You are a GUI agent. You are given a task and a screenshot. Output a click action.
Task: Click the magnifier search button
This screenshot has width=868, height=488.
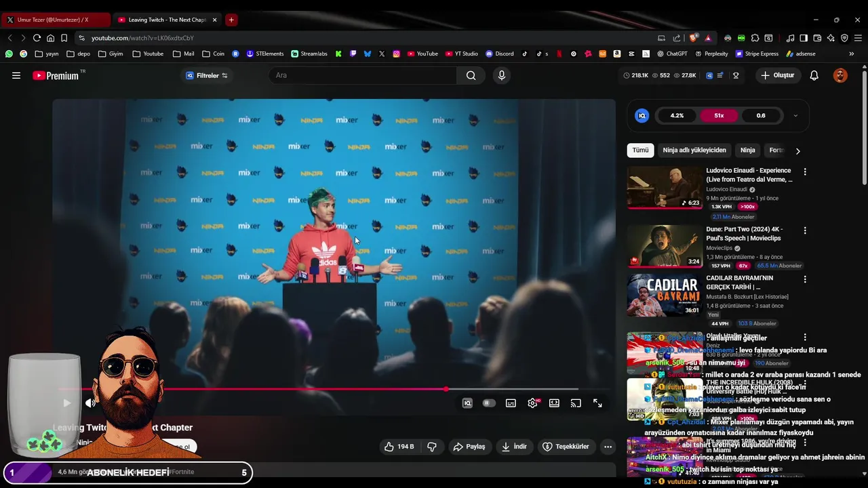point(471,75)
